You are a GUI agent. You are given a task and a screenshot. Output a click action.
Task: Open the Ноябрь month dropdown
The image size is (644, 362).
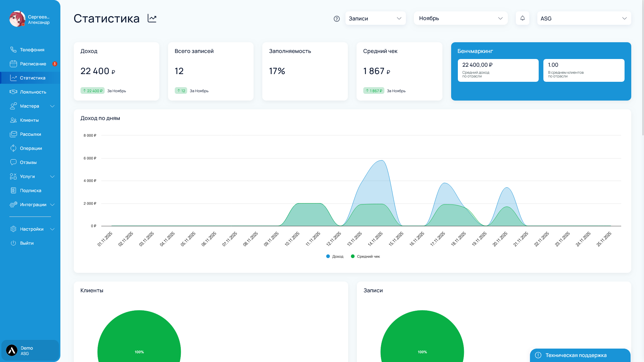(461, 18)
